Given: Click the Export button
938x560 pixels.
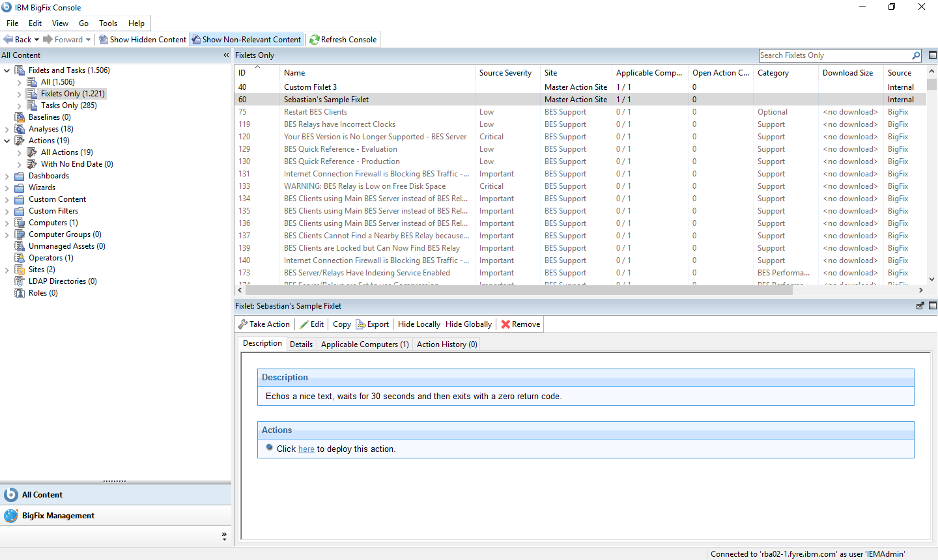Looking at the screenshot, I should click(373, 324).
